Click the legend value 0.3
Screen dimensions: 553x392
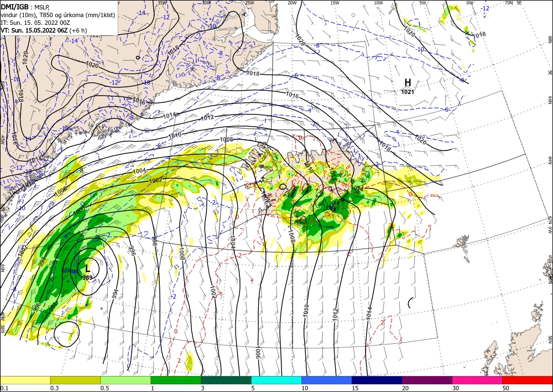tap(54, 388)
